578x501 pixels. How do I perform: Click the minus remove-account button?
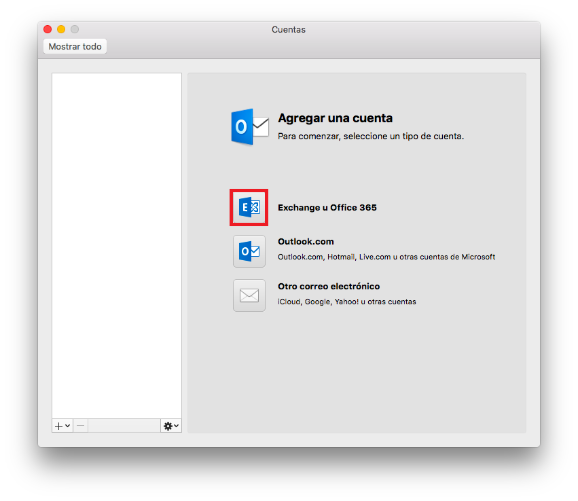80,426
